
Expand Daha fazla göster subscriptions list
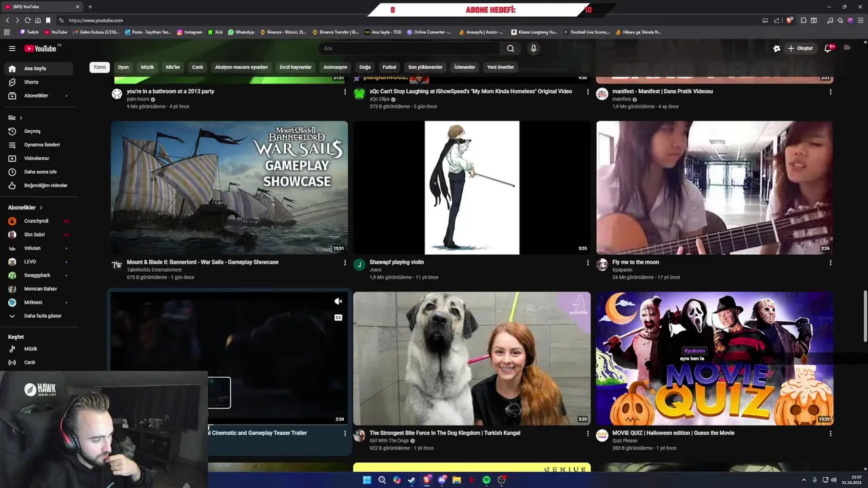pyautogui.click(x=40, y=316)
